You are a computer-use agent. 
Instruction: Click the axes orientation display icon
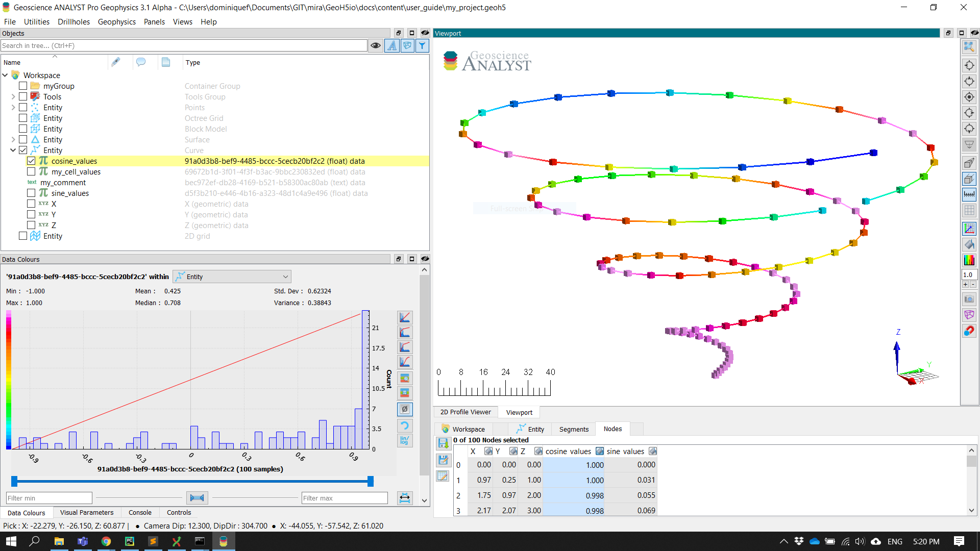point(969,229)
